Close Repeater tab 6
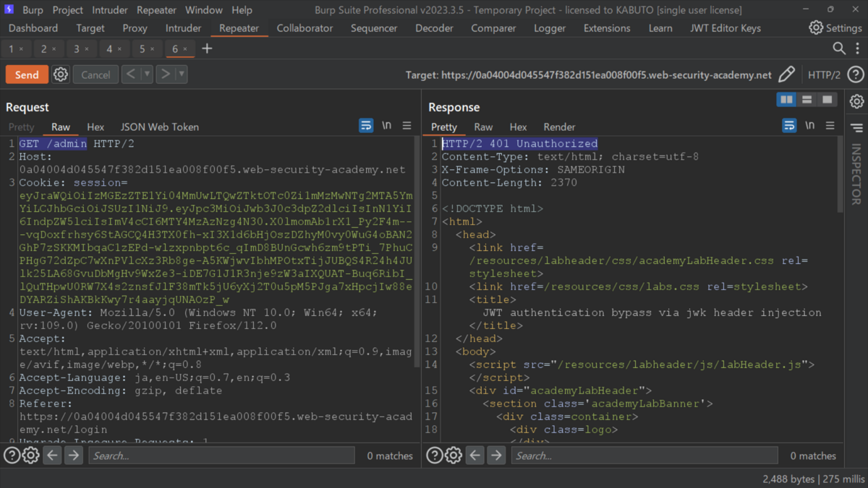 click(185, 49)
